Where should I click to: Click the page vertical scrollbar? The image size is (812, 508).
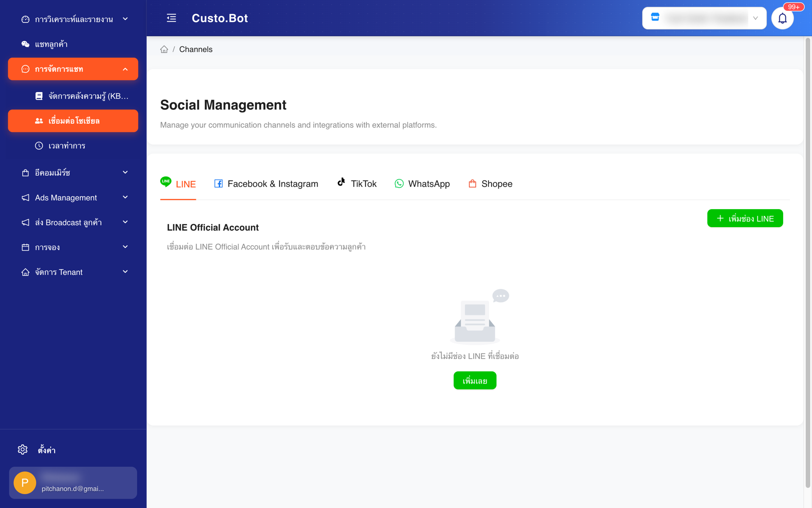[808, 262]
